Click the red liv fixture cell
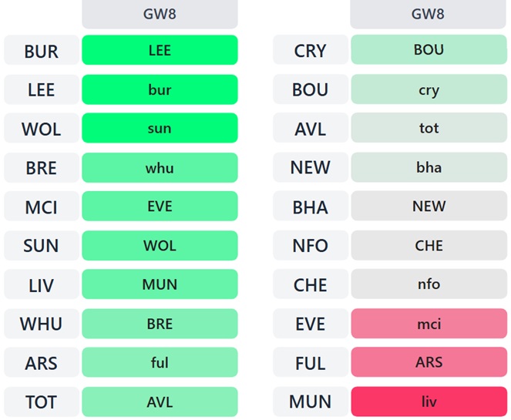This screenshot has width=511, height=420. coord(429,402)
